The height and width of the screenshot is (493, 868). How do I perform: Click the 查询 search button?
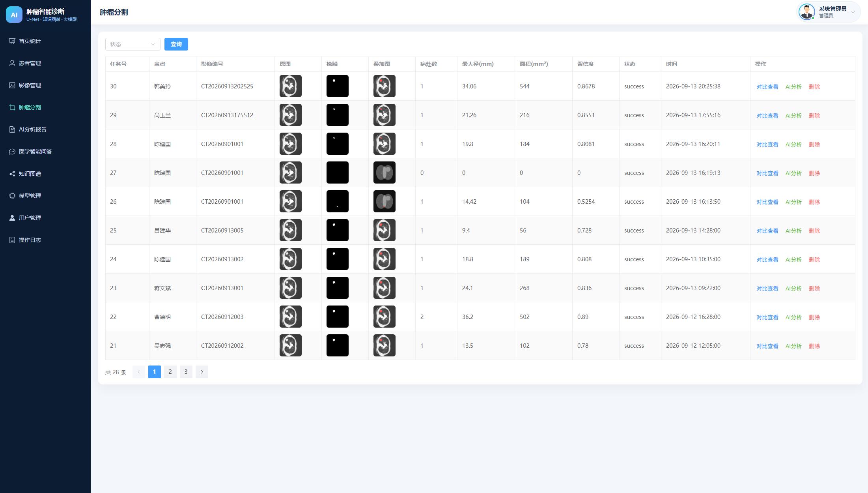coord(176,44)
